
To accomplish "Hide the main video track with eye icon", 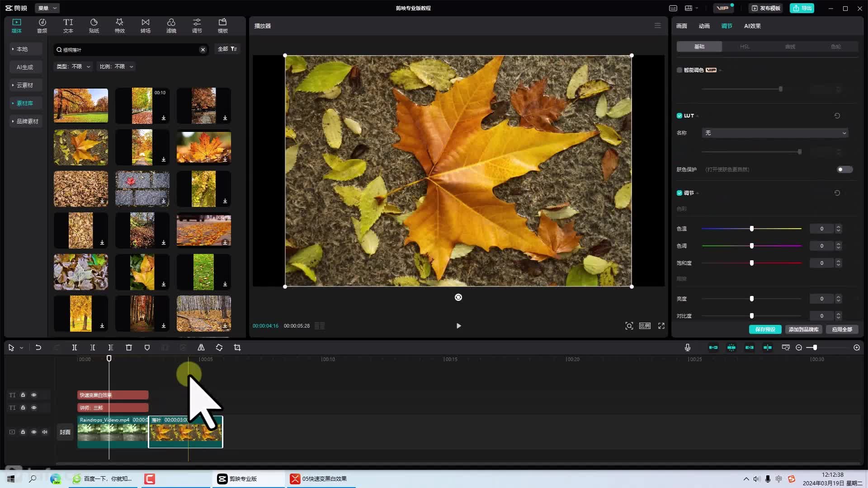I will click(x=34, y=432).
